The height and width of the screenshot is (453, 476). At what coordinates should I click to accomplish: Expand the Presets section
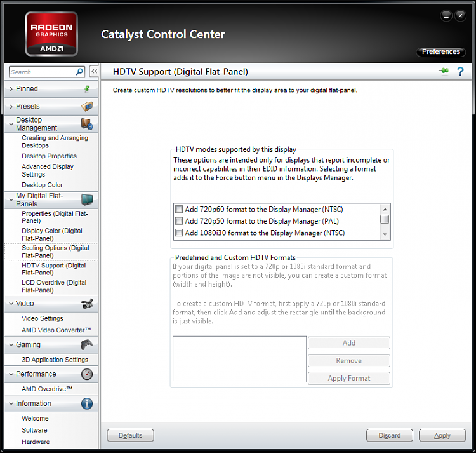click(11, 107)
